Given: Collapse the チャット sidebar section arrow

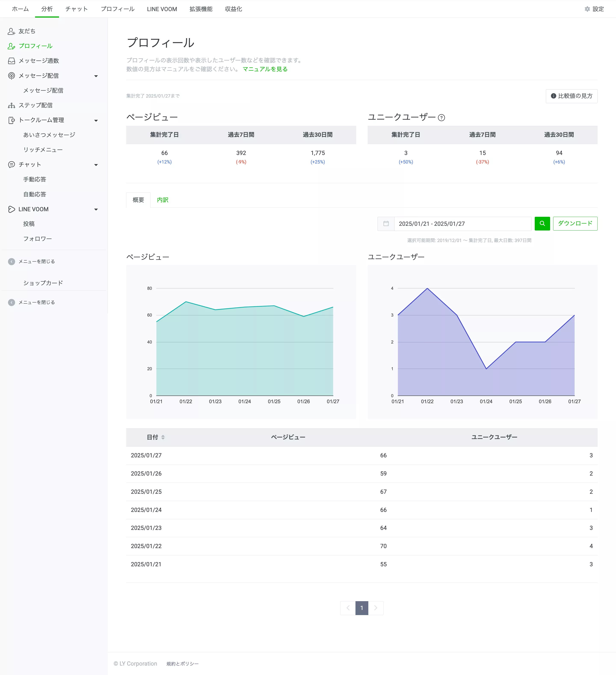Looking at the screenshot, I should [x=96, y=165].
